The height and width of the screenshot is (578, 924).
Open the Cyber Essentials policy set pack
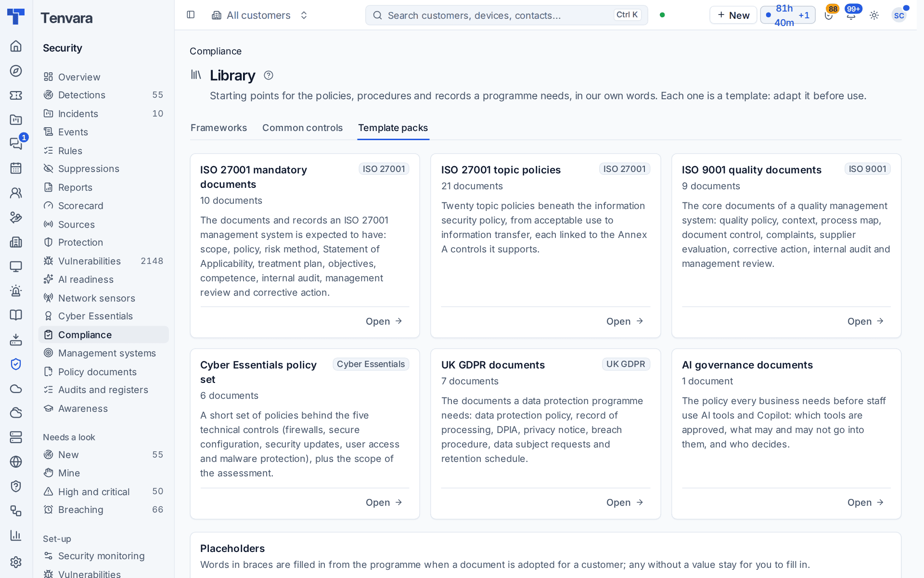click(x=384, y=502)
